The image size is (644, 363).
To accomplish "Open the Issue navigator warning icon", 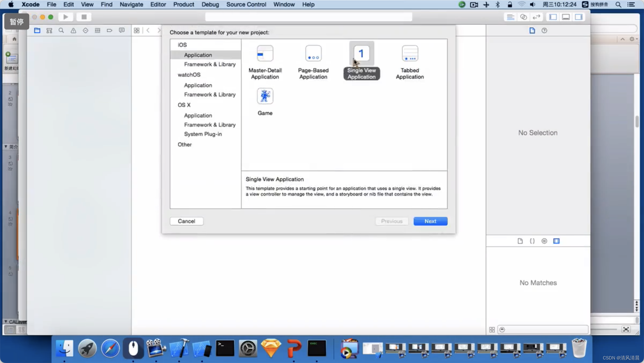I will (73, 30).
